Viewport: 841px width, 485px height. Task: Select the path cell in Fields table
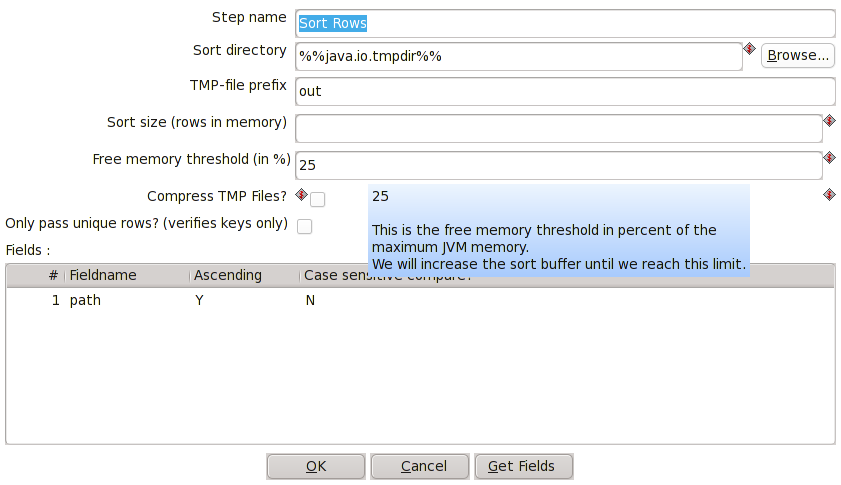[85, 300]
